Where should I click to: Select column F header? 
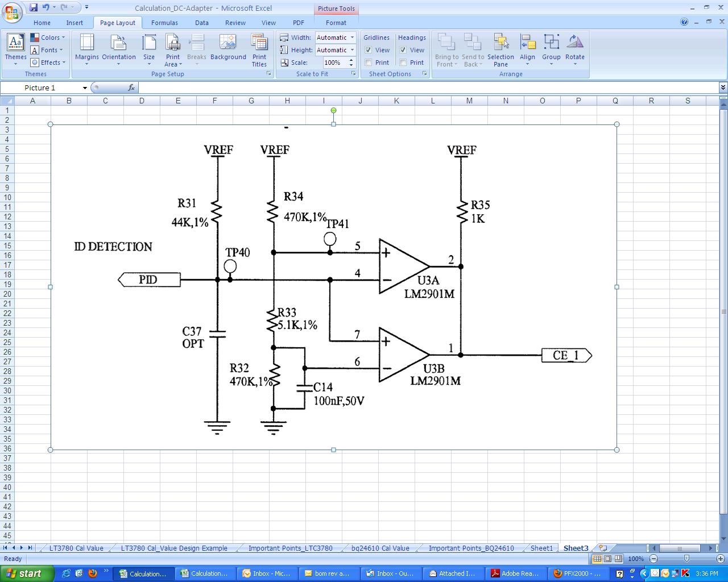pos(214,101)
